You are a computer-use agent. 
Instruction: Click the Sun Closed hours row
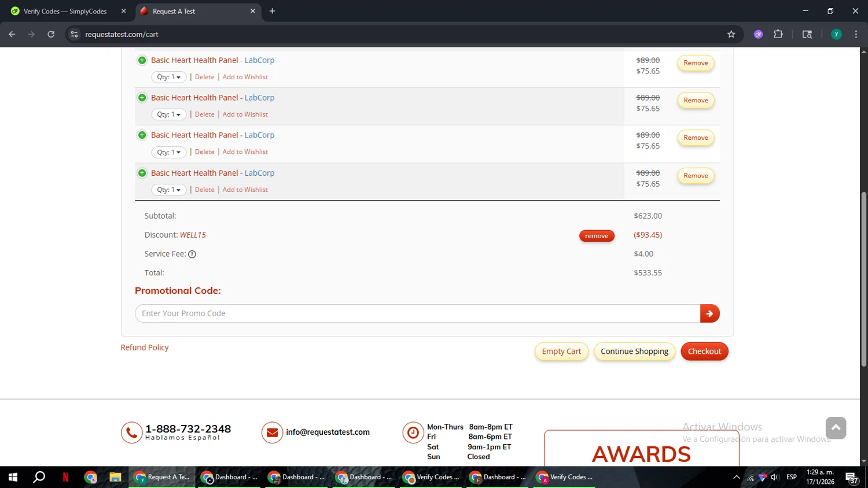458,457
